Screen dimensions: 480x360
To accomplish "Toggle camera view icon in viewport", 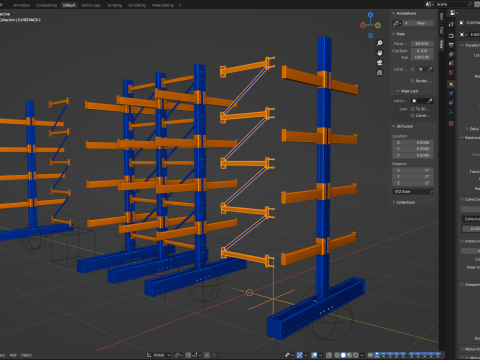I will 379,63.
